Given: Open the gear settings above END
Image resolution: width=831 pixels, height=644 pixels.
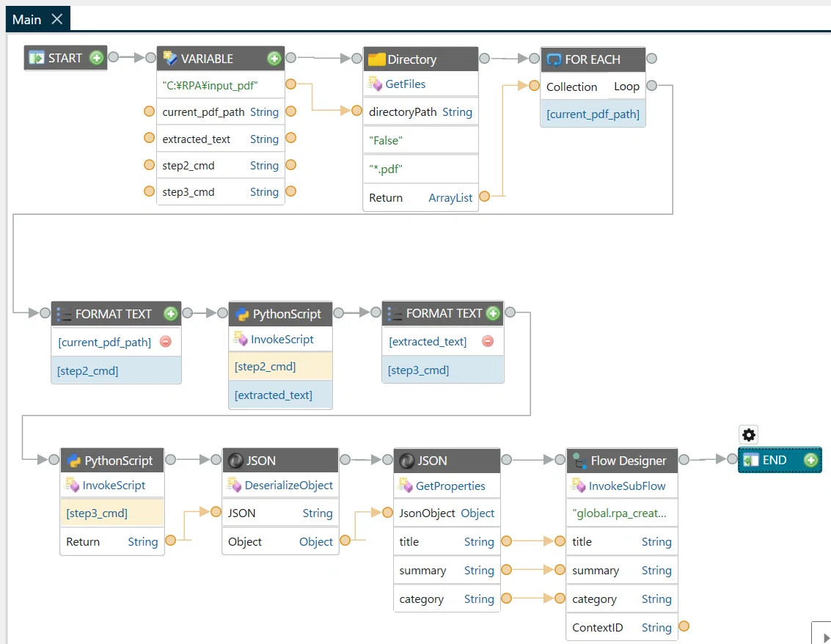Looking at the screenshot, I should [x=748, y=435].
